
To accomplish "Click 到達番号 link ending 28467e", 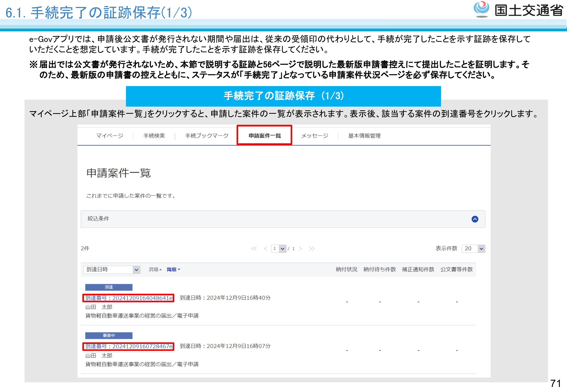I will 129,346.
